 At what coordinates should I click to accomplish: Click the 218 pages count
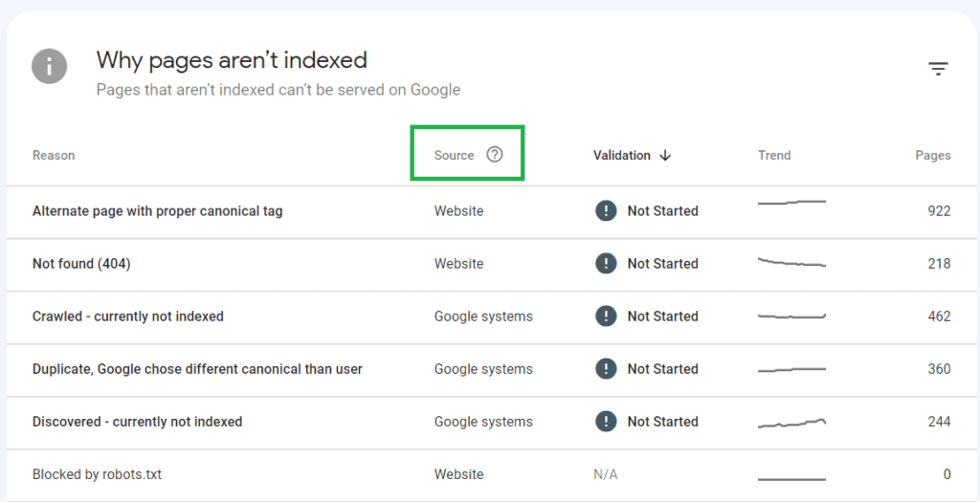pos(939,264)
